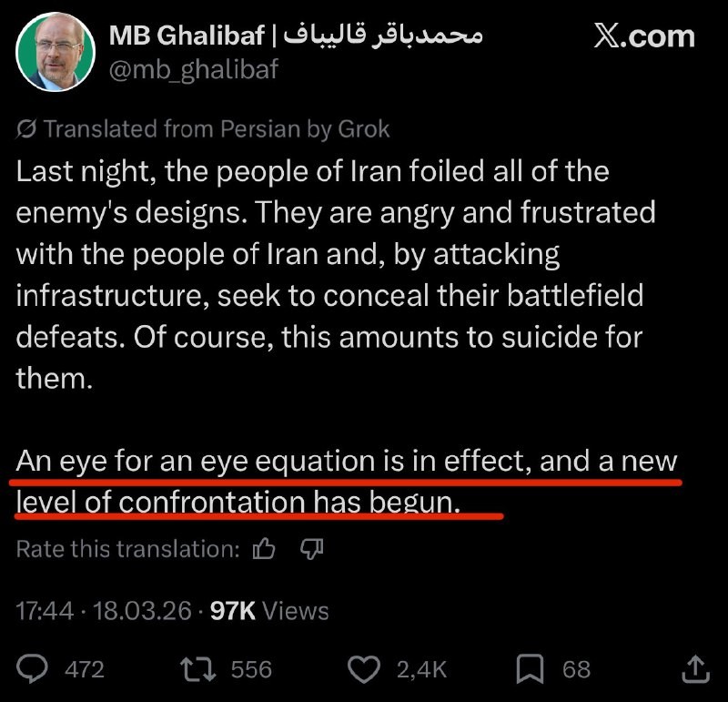Rate translation with thumbs down
This screenshot has height=702, width=728.
point(311,549)
